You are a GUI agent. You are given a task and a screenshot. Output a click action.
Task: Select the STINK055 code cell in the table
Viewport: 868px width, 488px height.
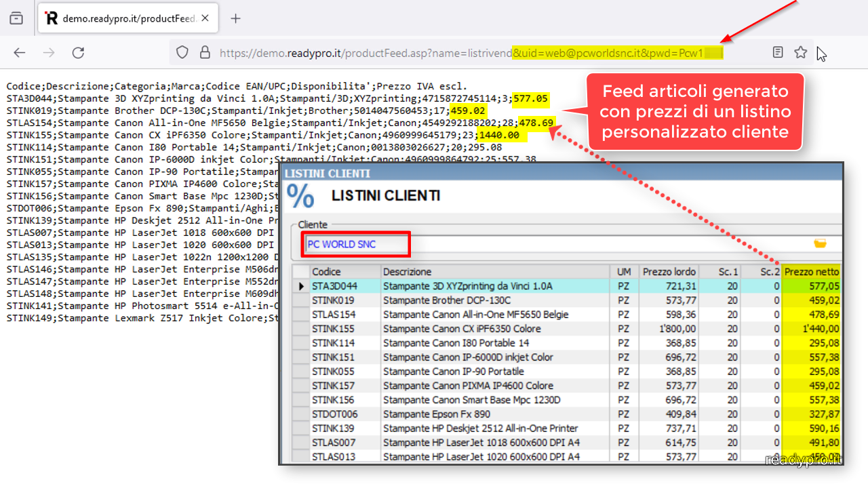345,371
